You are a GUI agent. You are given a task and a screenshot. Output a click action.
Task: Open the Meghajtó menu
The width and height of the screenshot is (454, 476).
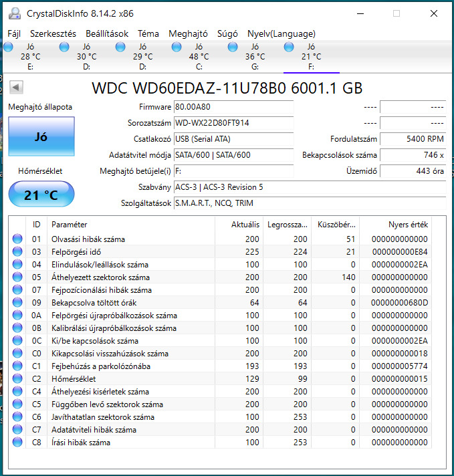pyautogui.click(x=188, y=33)
